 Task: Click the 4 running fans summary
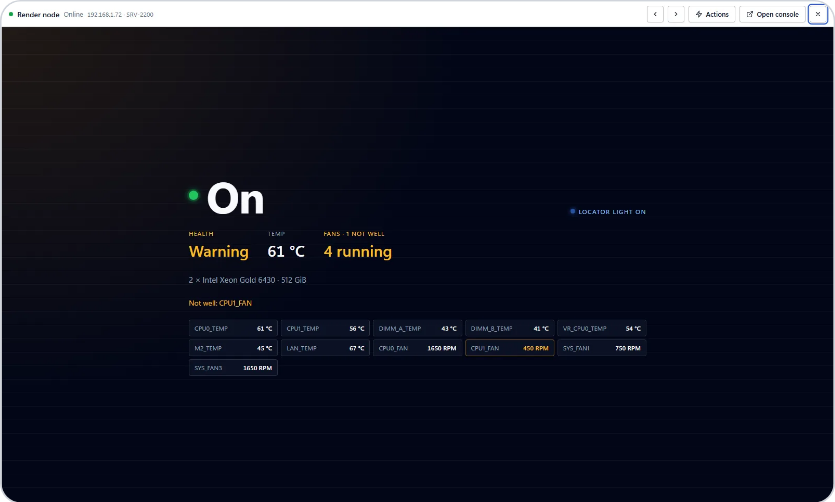point(357,251)
